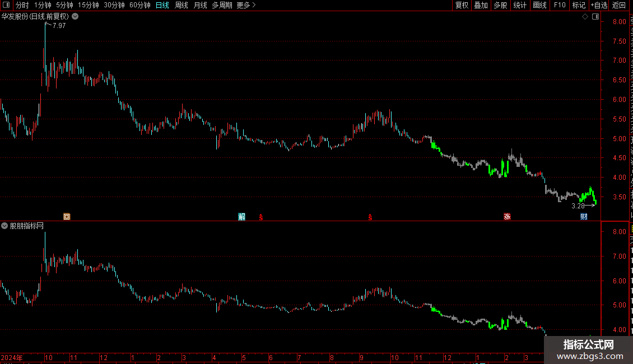Click the 财 event marker icon
This screenshot has width=633, height=364.
coord(584,217)
